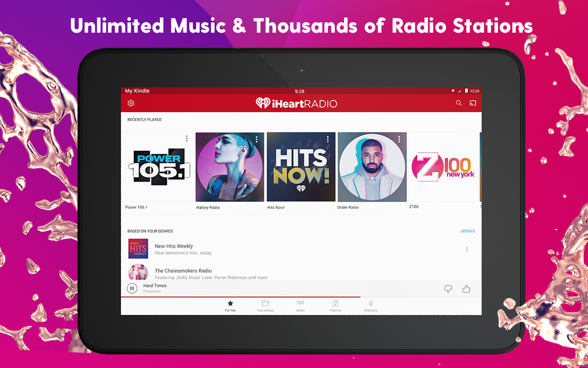This screenshot has height=368, width=588.
Task: Switch to the Your Library tab
Action: [266, 306]
